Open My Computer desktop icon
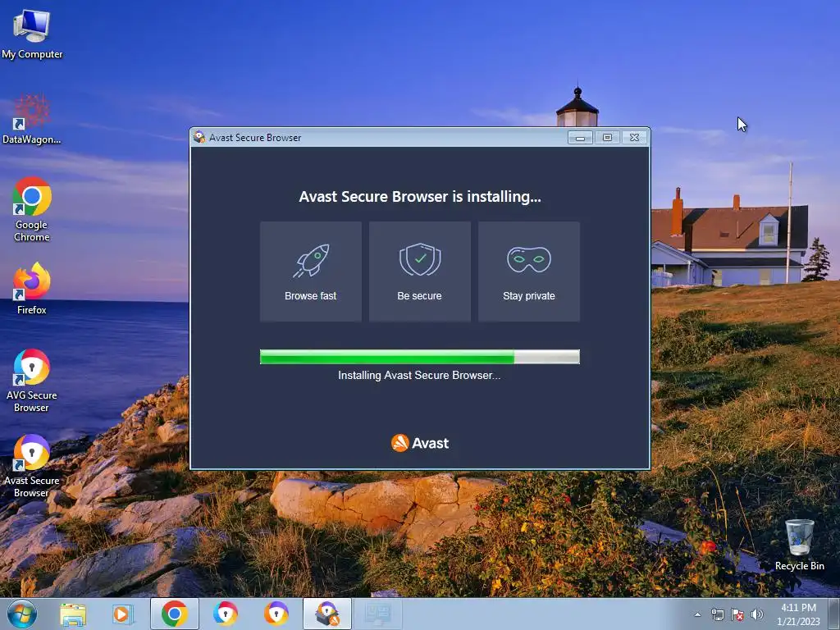This screenshot has height=630, width=840. tap(32, 33)
